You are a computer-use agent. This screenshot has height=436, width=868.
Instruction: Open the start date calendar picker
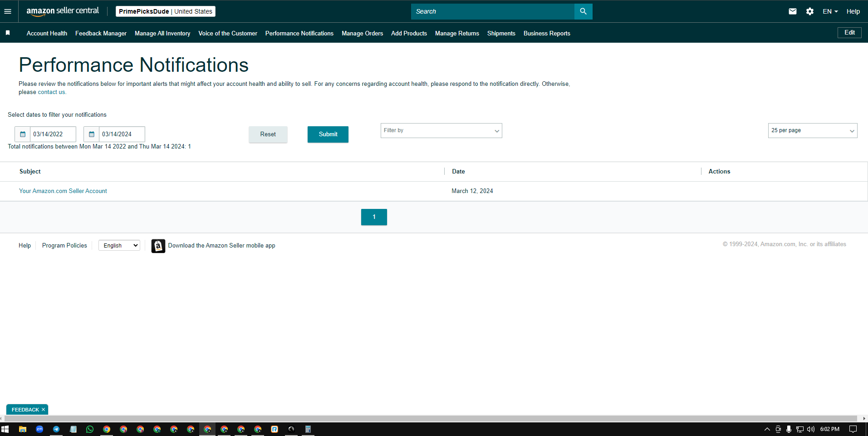click(23, 134)
